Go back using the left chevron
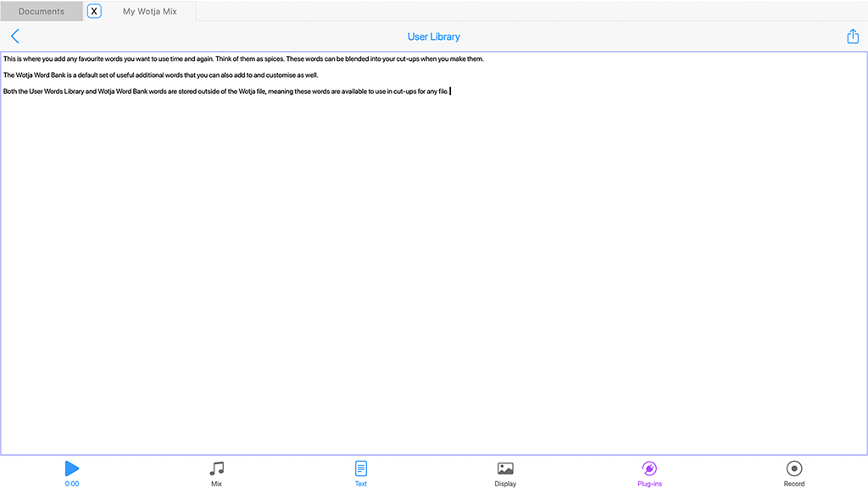 pos(15,36)
